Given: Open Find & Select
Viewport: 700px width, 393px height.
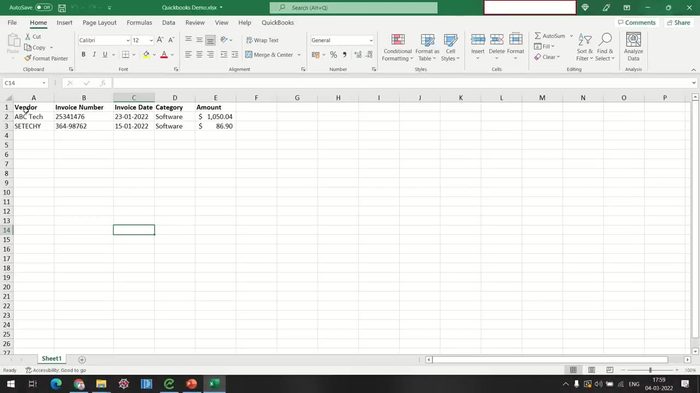Looking at the screenshot, I should (x=605, y=47).
